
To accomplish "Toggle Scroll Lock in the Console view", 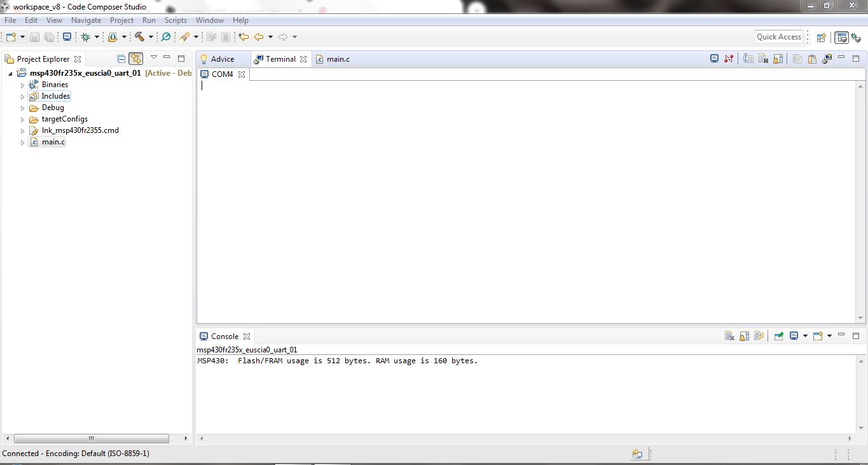I will [744, 336].
